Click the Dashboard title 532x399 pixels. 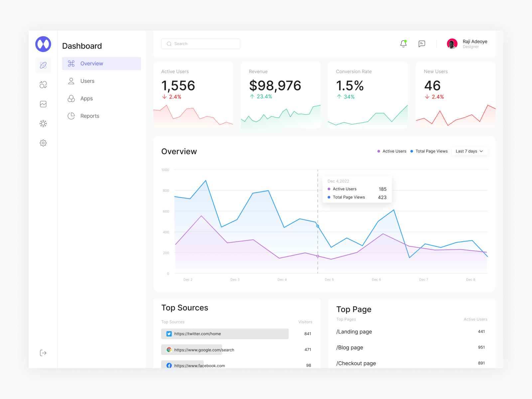[x=82, y=46]
